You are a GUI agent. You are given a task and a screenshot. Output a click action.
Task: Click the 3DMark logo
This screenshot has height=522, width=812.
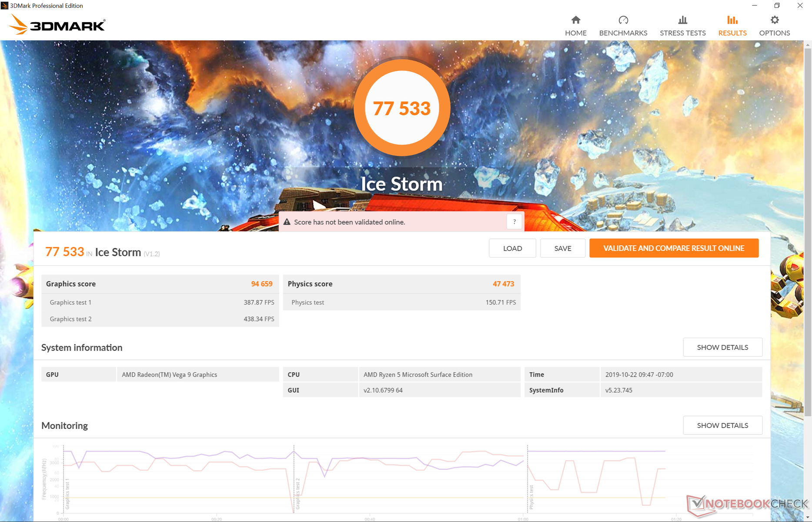(x=57, y=24)
